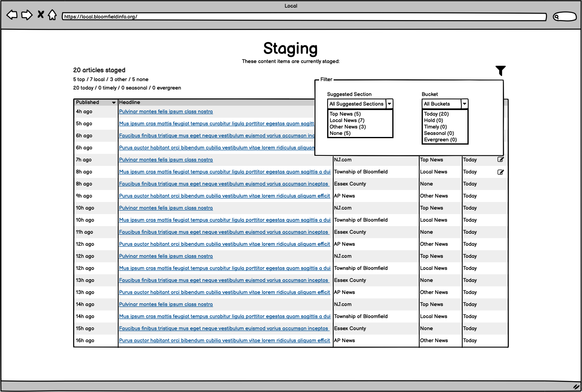Image resolution: width=582 pixels, height=392 pixels.
Task: Click edit icon on Township of Bloomfield 8h row
Action: click(500, 172)
